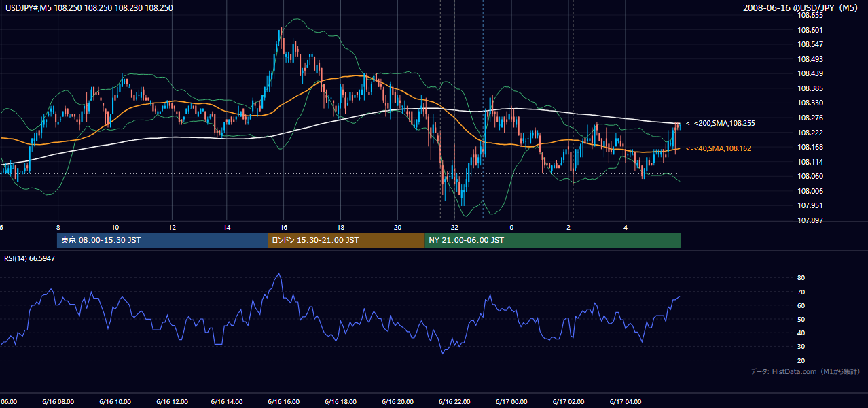Click price axis value 108.385
Screen dimensions: 868x408
click(810, 88)
